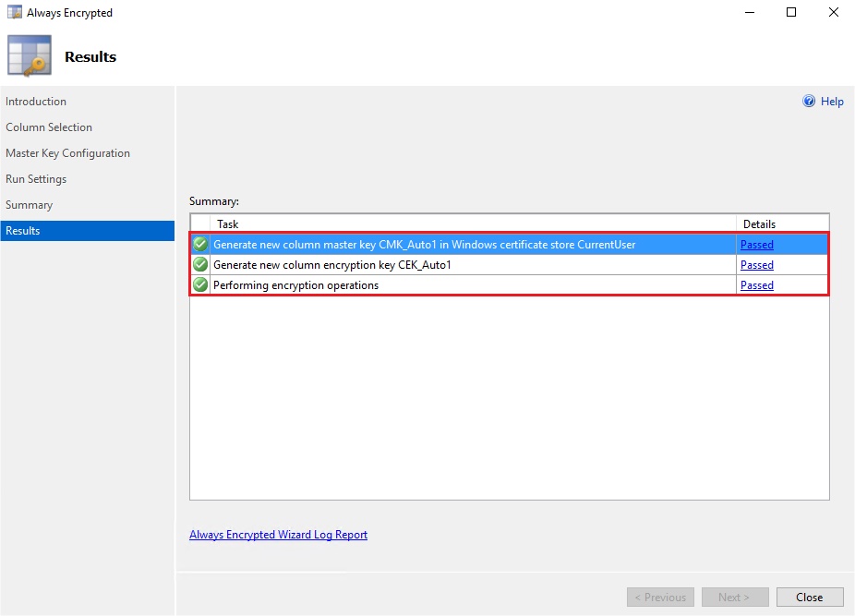Click the Always Encrypted title bar icon
Image resolution: width=855 pixels, height=616 pixels.
(14, 12)
